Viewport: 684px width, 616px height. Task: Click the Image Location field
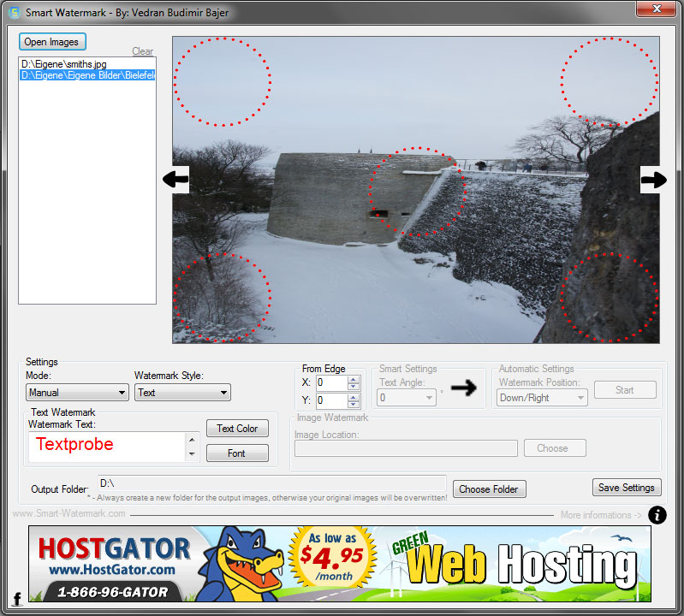pyautogui.click(x=406, y=448)
